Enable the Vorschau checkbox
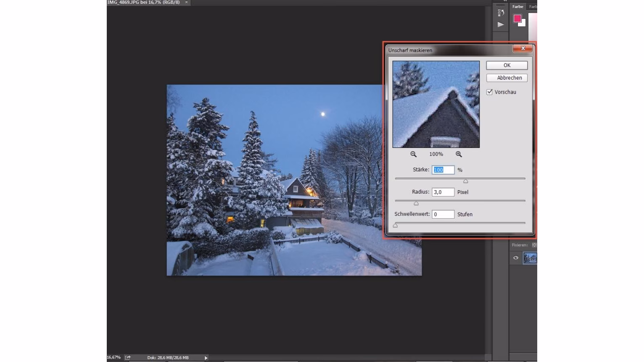This screenshot has width=644, height=362. tap(489, 92)
